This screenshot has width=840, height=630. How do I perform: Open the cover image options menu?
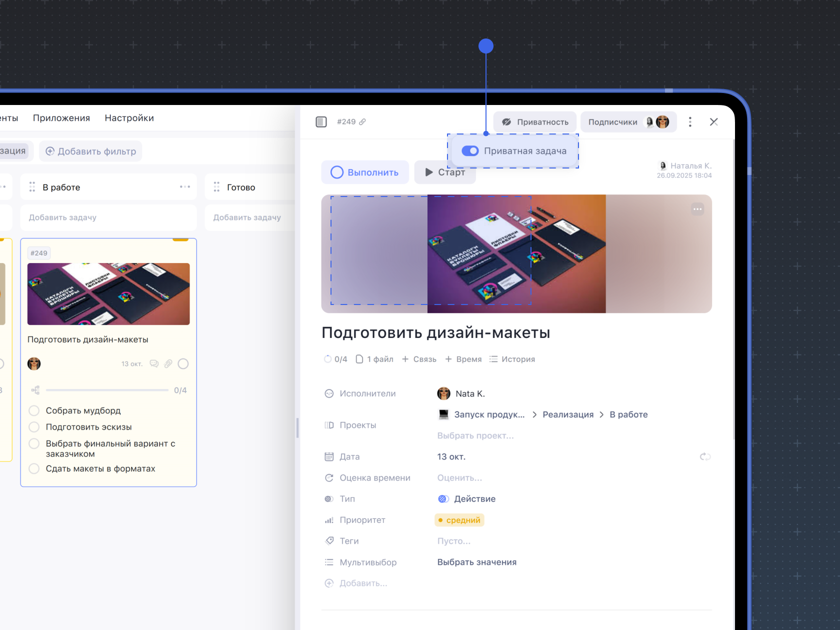coord(697,209)
